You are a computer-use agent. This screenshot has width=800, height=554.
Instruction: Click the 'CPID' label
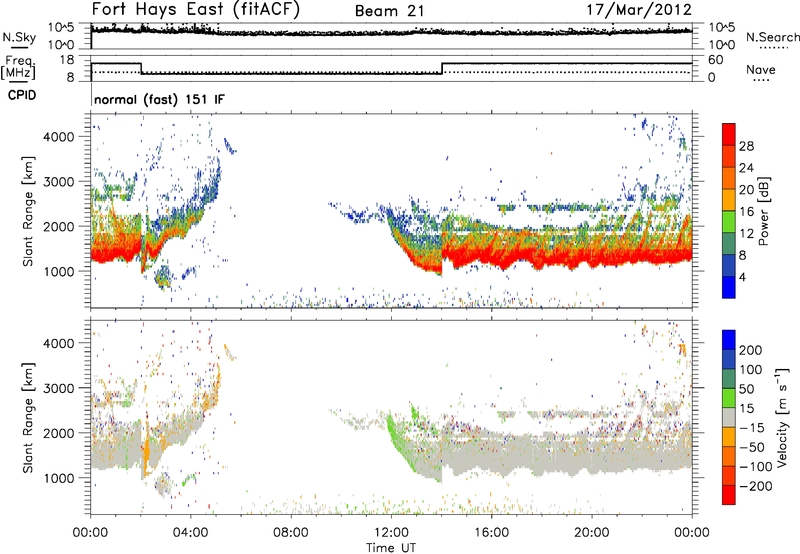click(22, 95)
